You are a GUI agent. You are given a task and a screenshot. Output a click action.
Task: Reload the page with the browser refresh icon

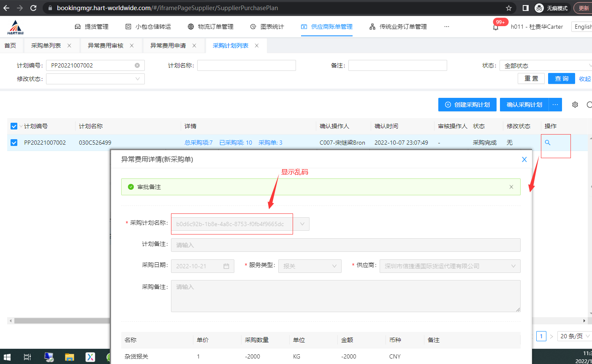33,8
